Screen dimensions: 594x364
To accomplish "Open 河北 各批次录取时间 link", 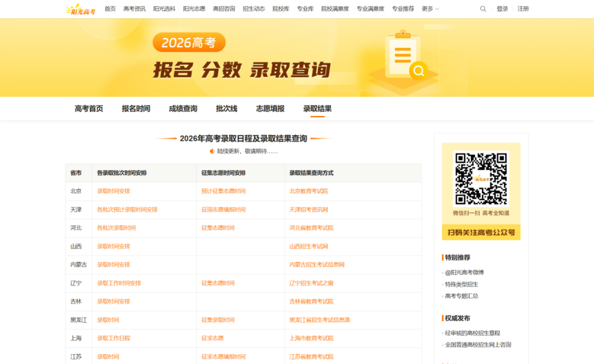I will [x=116, y=228].
